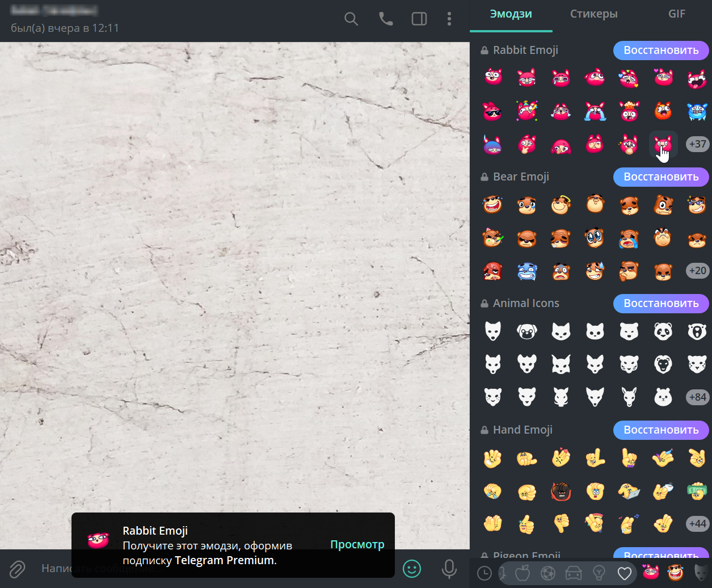Click Восстановить next to Rabbit Emoji
Screen dimensions: 712x588
pos(661,50)
